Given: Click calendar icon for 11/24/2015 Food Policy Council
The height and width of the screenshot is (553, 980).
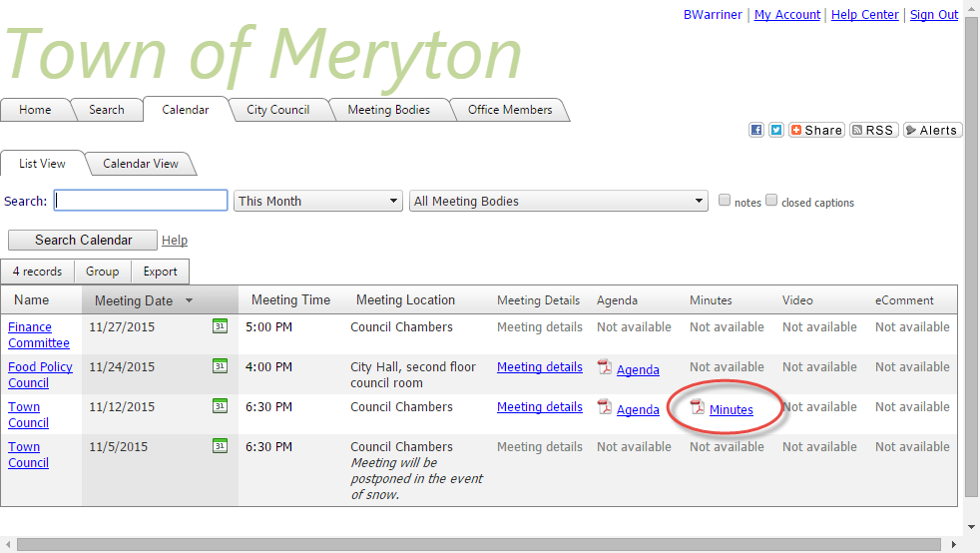Looking at the screenshot, I should 220,365.
